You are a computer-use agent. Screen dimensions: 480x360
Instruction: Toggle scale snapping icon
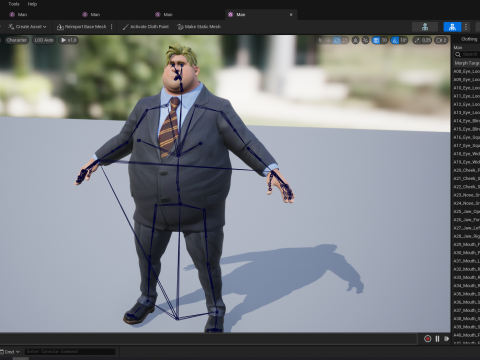pos(417,40)
